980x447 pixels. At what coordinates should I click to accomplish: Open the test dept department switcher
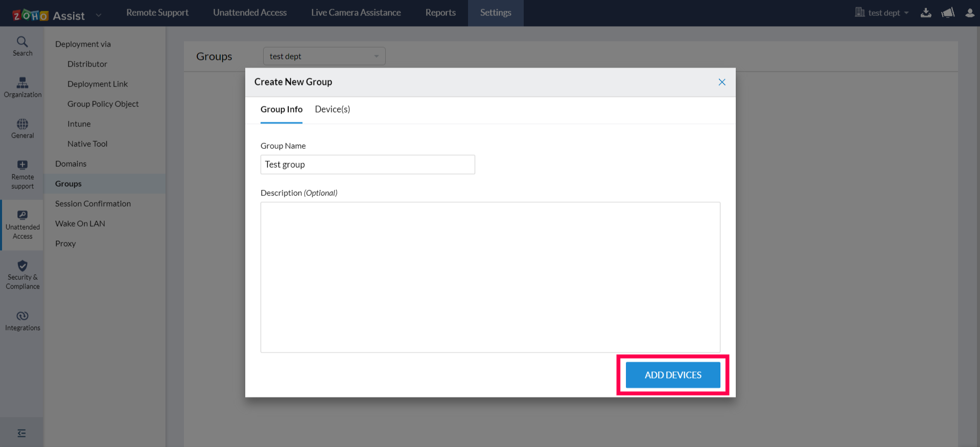tap(883, 13)
